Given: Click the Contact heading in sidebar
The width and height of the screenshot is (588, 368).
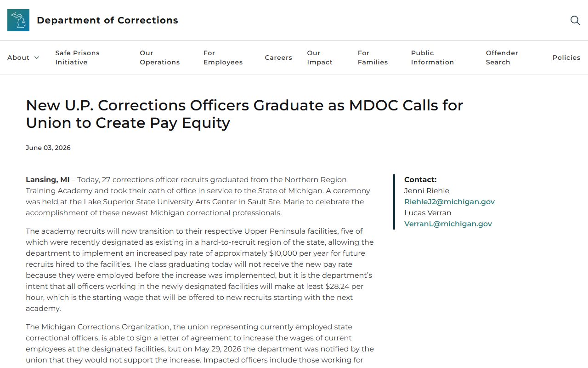Looking at the screenshot, I should click(x=420, y=179).
